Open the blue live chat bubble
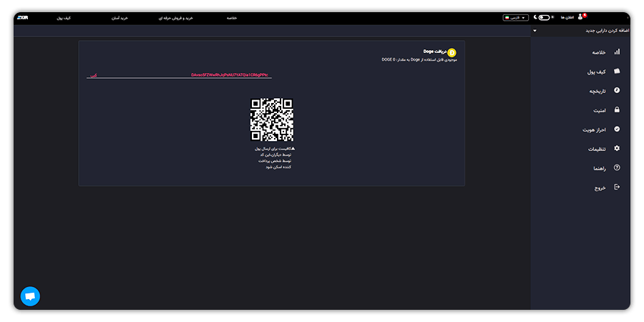Viewport: 644px width, 322px height. (30, 296)
